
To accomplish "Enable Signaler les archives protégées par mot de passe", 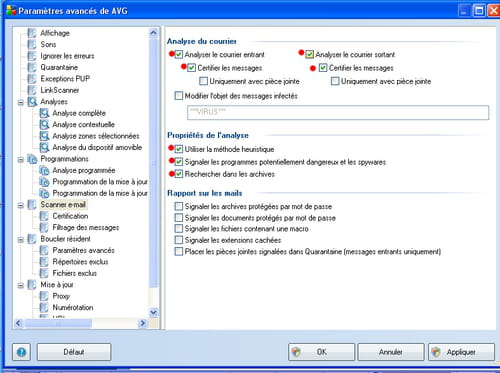I will pyautogui.click(x=179, y=206).
